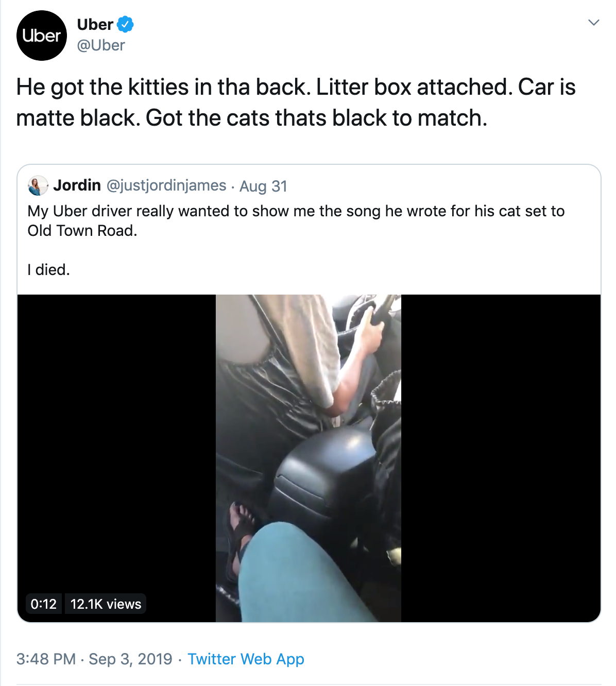Click the blue verified badge beside Uber
Screen dimensions: 616x686
[x=125, y=24]
